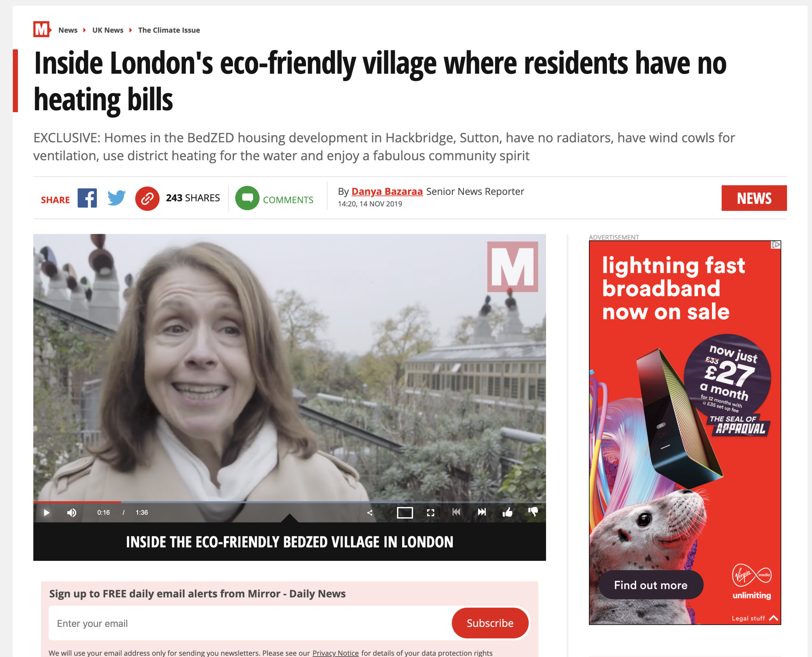Click the Subscribe button
The image size is (812, 657).
490,623
